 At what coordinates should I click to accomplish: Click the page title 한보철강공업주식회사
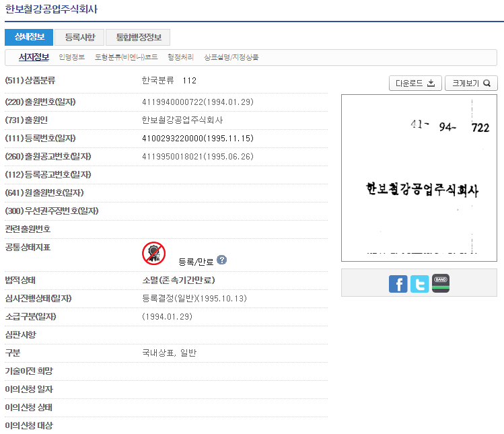51,9
